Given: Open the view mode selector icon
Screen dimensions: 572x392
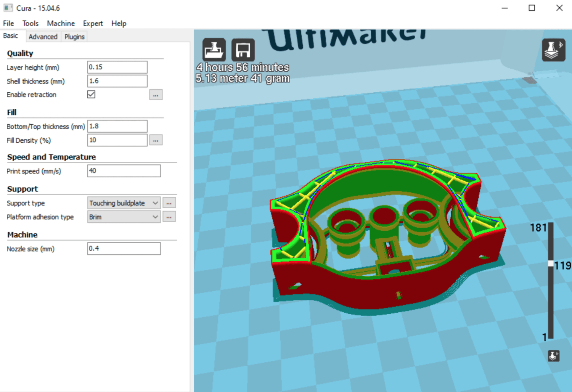Looking at the screenshot, I should (553, 50).
